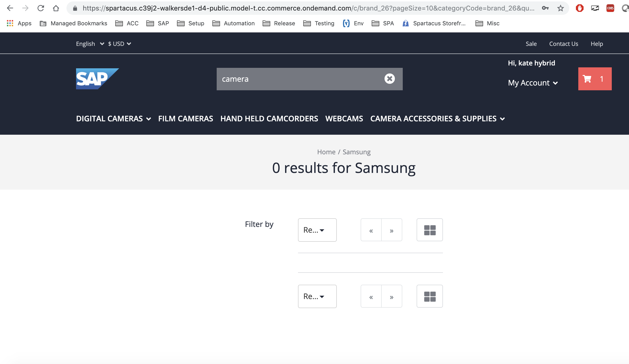Expand the My Account menu
Image resolution: width=629 pixels, height=364 pixels.
coord(533,83)
